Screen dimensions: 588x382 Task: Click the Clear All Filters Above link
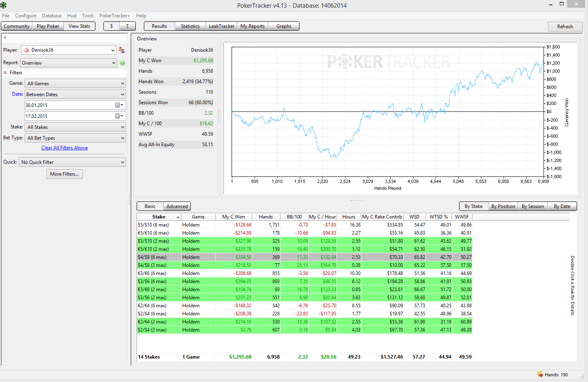[x=64, y=148]
